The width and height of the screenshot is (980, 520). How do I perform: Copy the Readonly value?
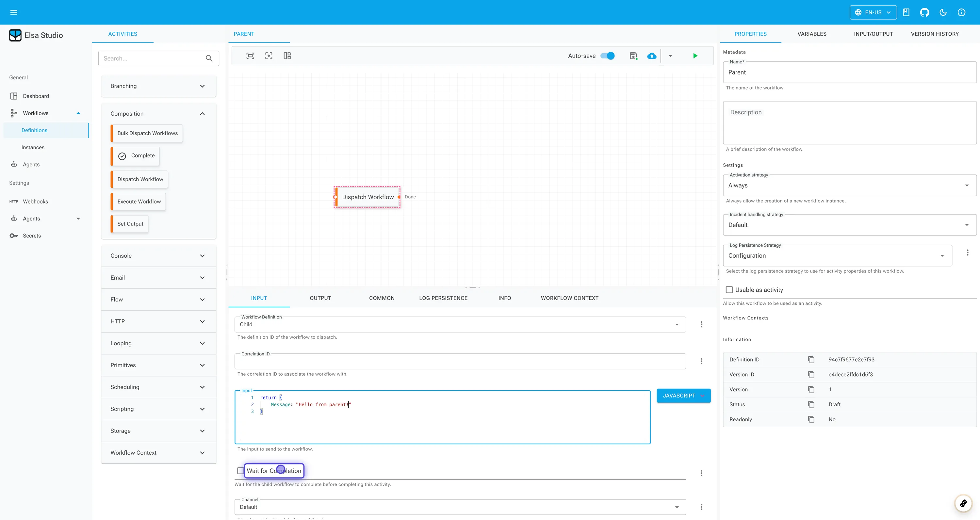tap(811, 419)
